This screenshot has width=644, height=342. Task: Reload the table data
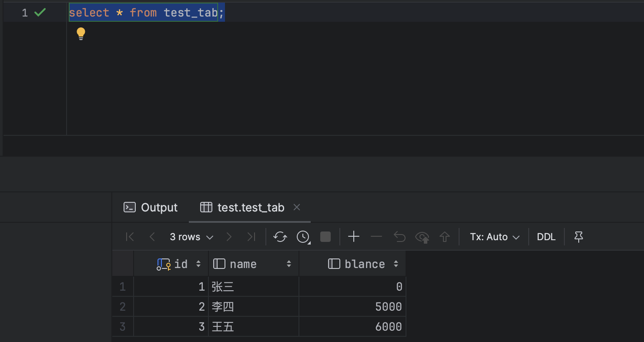point(280,237)
